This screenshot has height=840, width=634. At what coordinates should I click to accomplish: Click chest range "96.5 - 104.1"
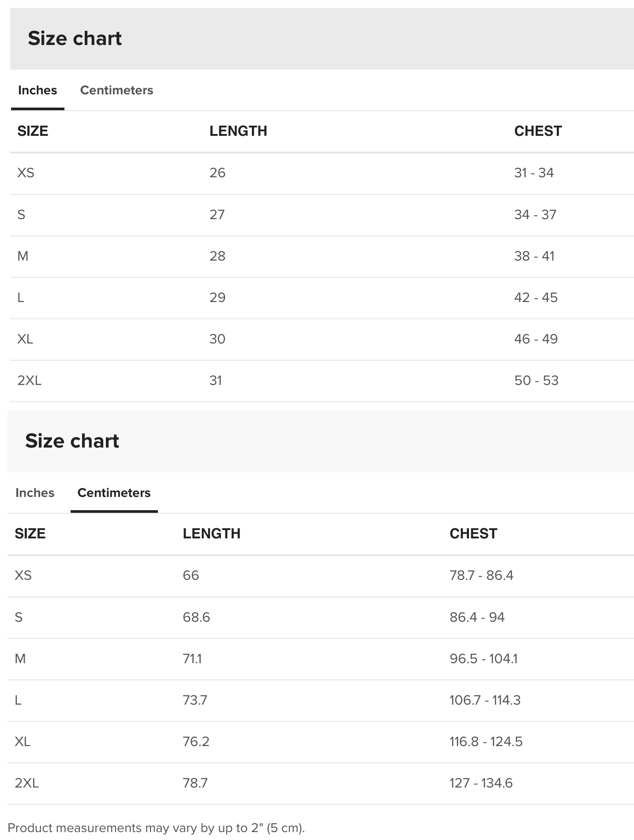484,659
